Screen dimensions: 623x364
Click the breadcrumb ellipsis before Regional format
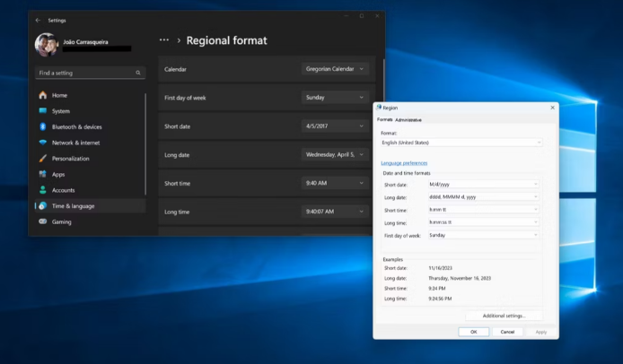(164, 40)
